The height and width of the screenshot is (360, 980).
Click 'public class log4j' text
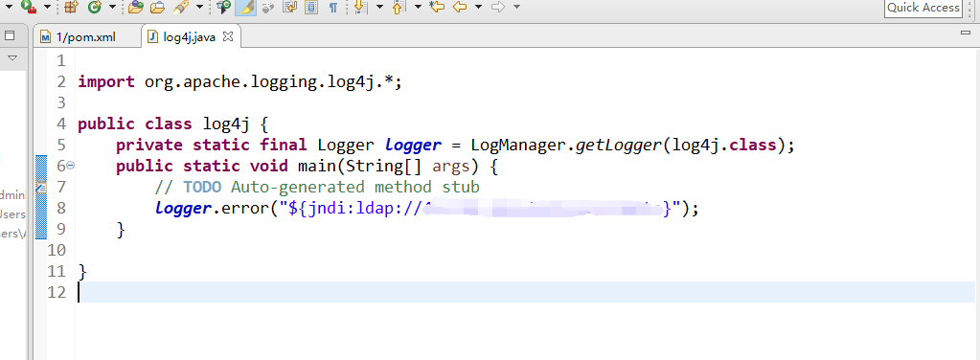[163, 124]
